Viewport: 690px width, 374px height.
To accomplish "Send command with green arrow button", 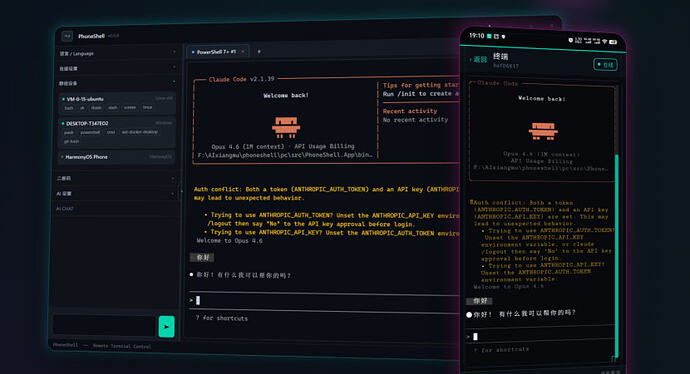I will click(x=166, y=326).
